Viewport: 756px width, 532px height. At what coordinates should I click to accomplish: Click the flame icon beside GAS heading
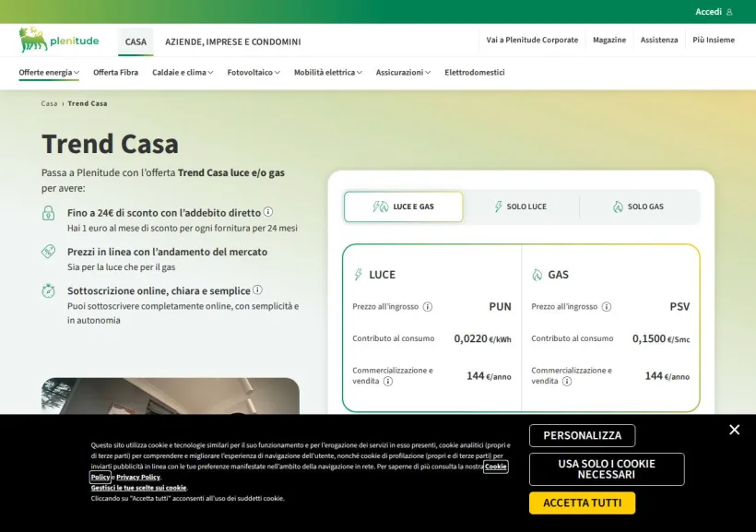[537, 275]
